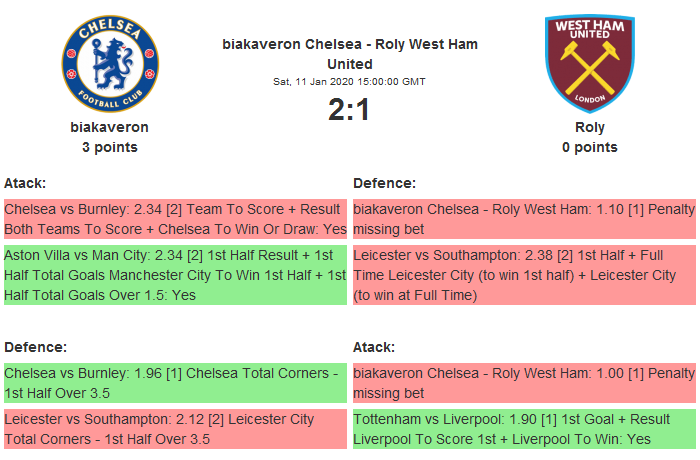Select the Aston Villa vs Man City bet
The width and height of the screenshot is (700, 460).
(x=175, y=275)
